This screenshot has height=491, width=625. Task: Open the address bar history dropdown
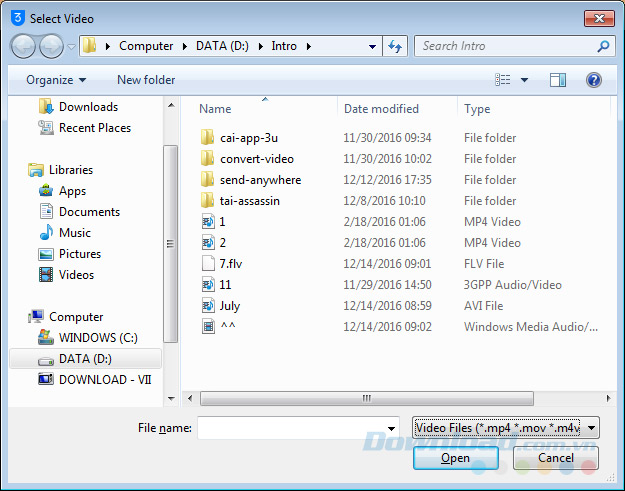pos(372,46)
